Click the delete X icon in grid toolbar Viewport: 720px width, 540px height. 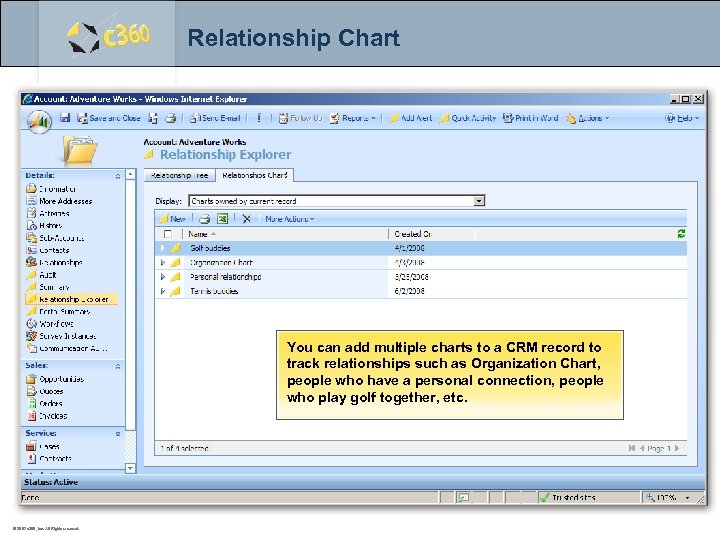[x=247, y=219]
